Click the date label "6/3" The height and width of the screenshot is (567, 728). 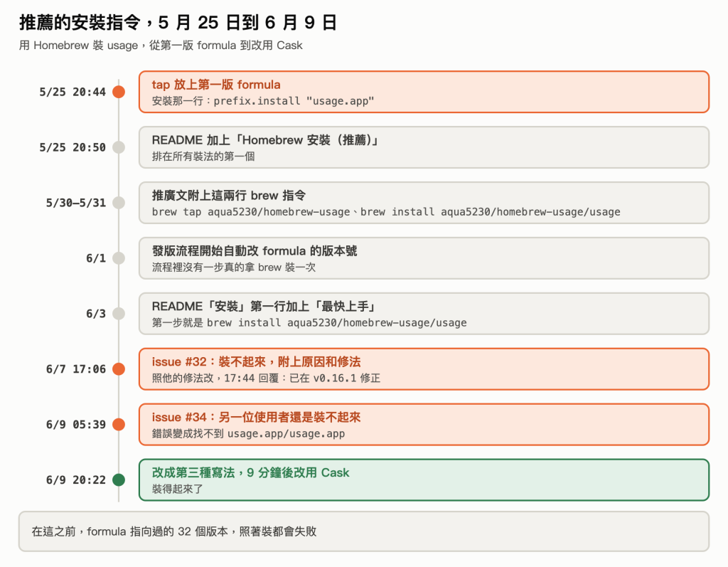[x=96, y=314]
